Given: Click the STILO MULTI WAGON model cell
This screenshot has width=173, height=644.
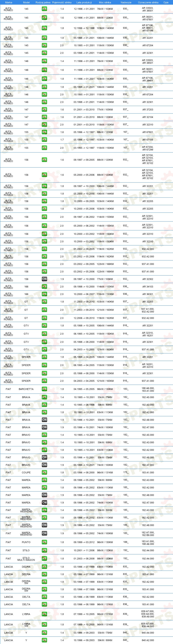Looking at the screenshot, I should coord(26,559).
